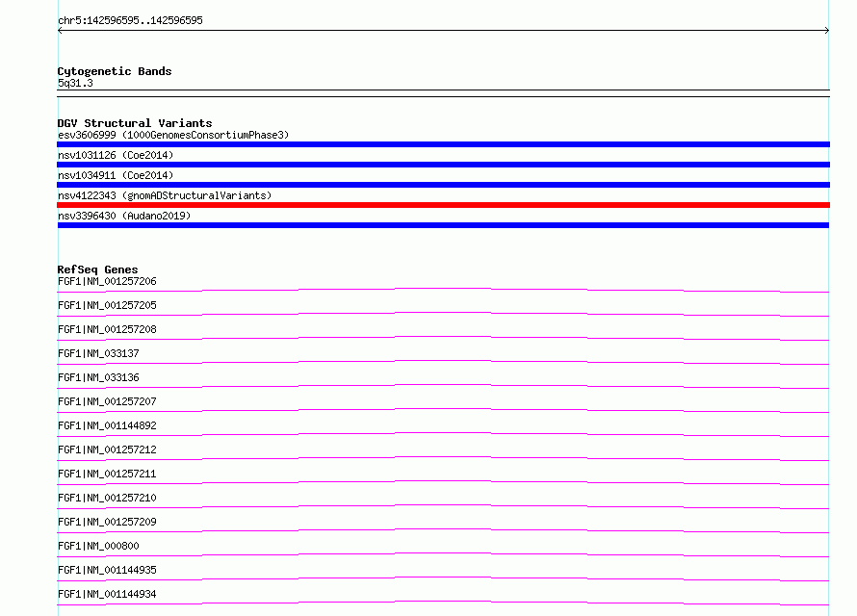Click the 5q31.3 band label
The image size is (857, 616).
tap(75, 83)
